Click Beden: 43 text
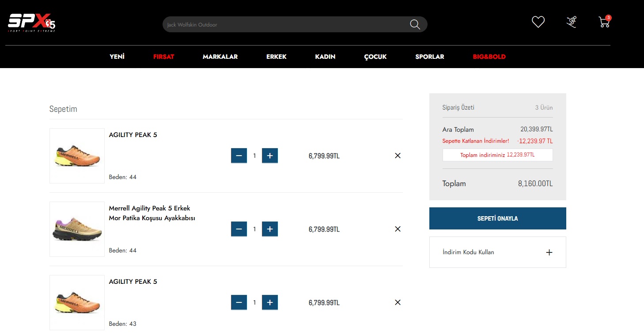Image resolution: width=644 pixels, height=336 pixels. click(123, 324)
